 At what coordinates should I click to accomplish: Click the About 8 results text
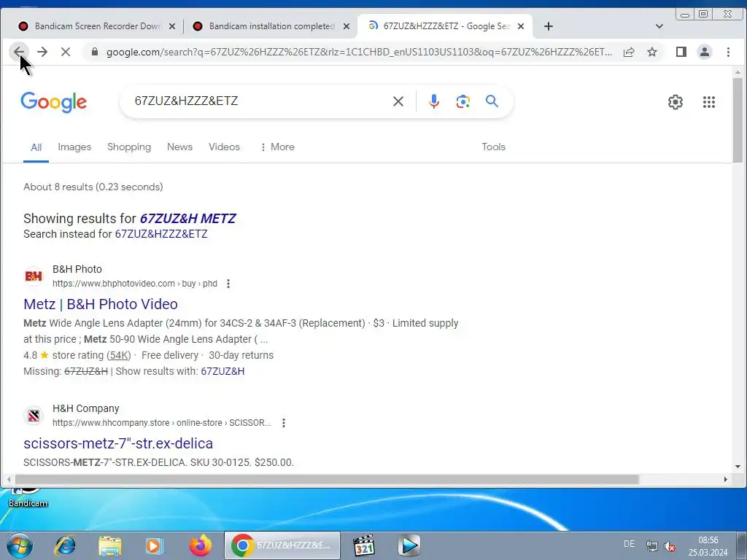(93, 187)
